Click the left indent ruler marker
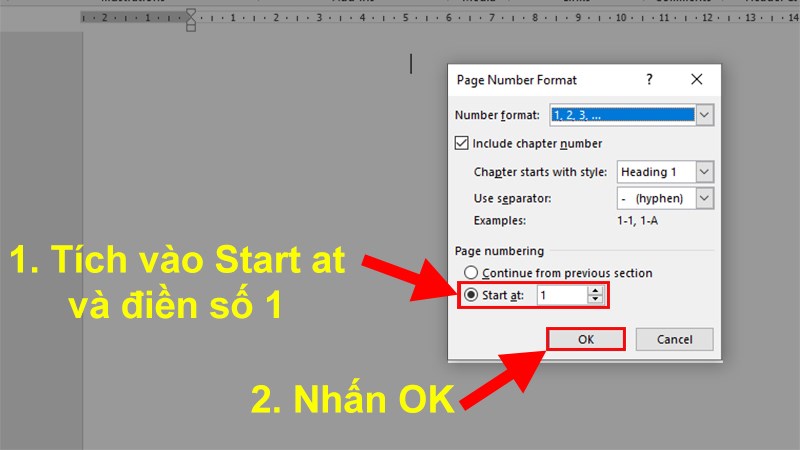 tap(191, 27)
